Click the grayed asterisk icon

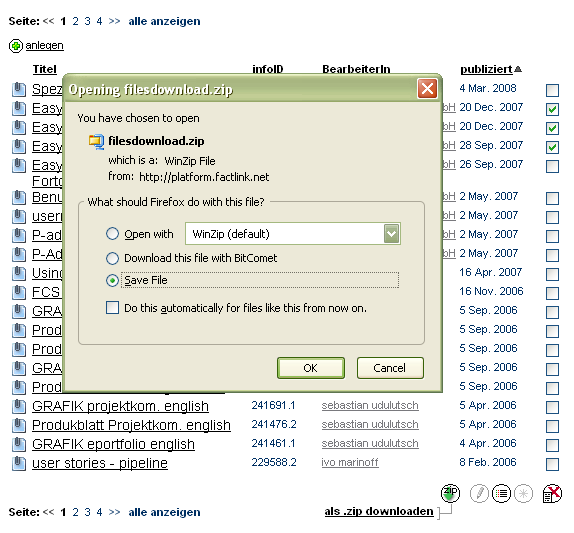[523, 494]
